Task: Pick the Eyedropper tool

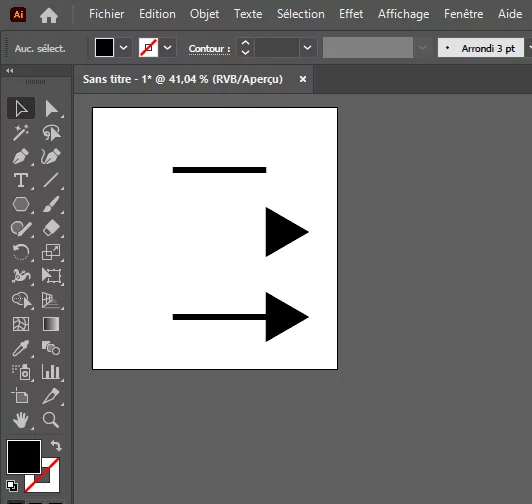Action: click(x=21, y=348)
